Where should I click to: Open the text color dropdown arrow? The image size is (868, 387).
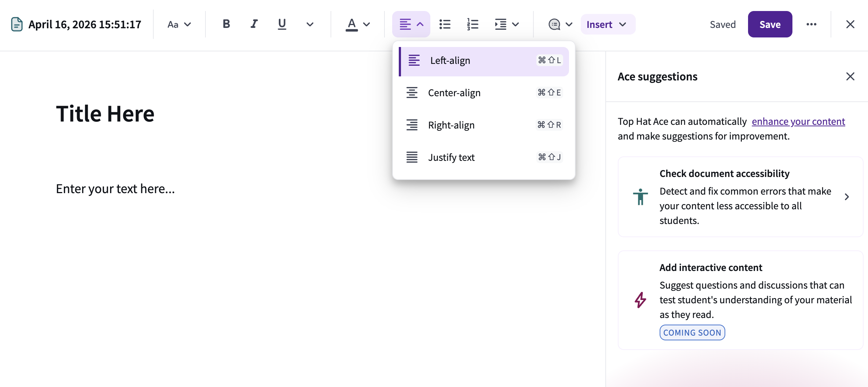[x=366, y=25]
